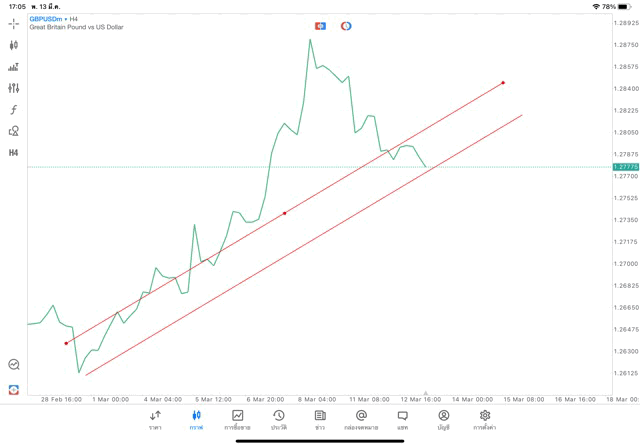
Task: Open the drawing objects shapes icon
Action: point(14,131)
